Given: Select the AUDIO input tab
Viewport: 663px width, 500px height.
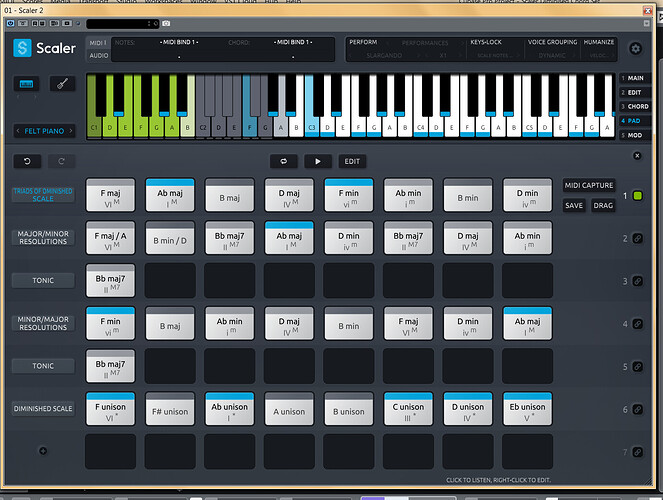Looking at the screenshot, I should click(x=98, y=55).
